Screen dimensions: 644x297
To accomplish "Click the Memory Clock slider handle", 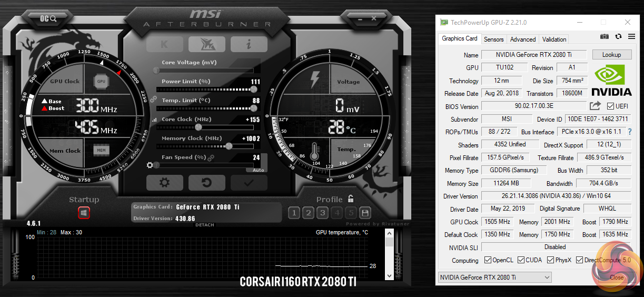I will (x=229, y=146).
